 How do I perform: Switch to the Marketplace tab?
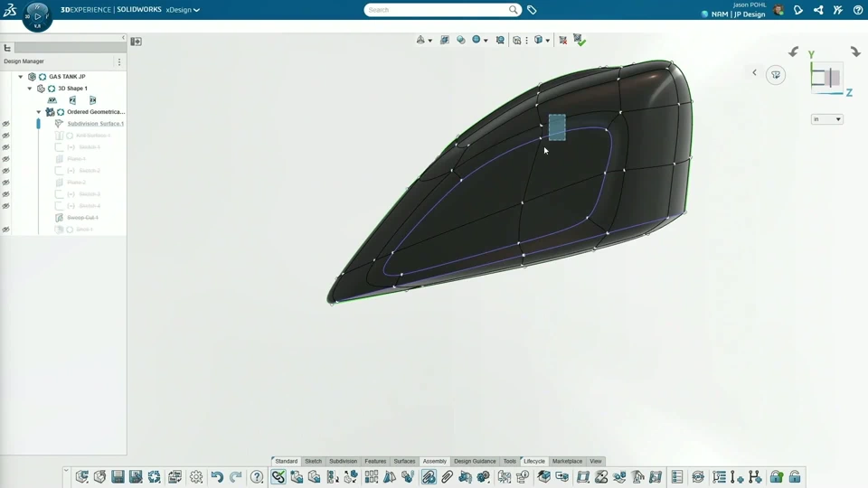click(x=568, y=461)
